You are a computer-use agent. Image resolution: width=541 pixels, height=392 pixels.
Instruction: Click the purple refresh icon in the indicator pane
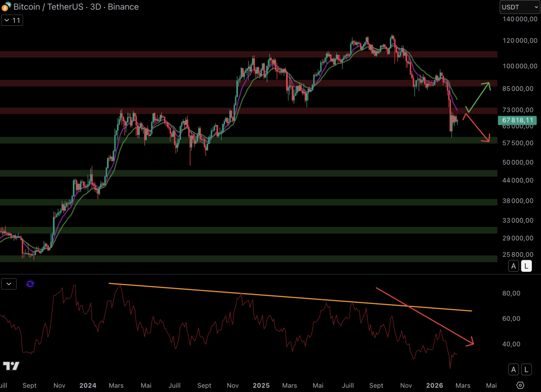click(x=30, y=284)
